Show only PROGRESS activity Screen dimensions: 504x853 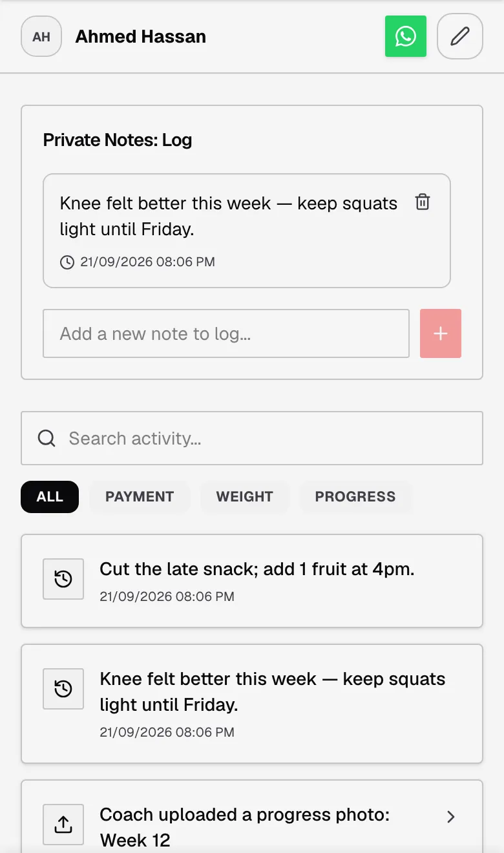click(355, 497)
